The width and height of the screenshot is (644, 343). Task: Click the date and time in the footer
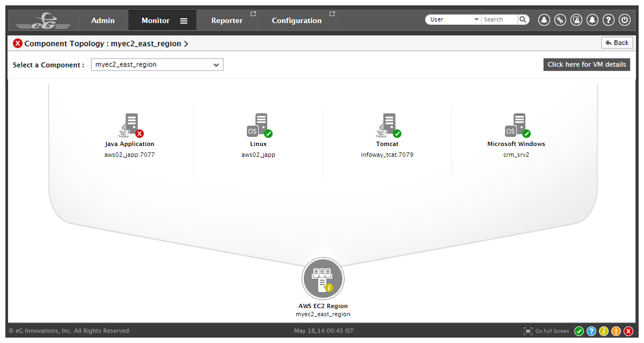[324, 331]
